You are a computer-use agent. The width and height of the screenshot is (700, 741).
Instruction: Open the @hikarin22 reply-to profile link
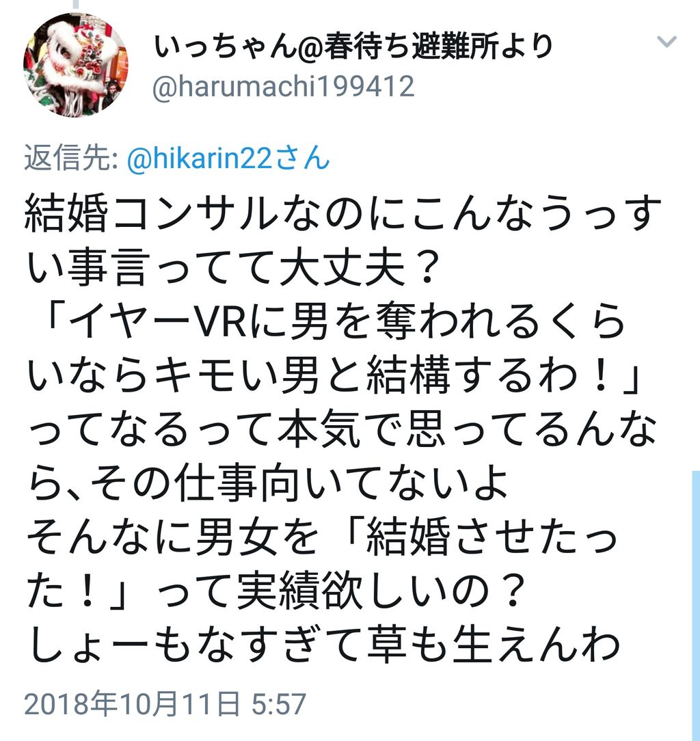(228, 158)
